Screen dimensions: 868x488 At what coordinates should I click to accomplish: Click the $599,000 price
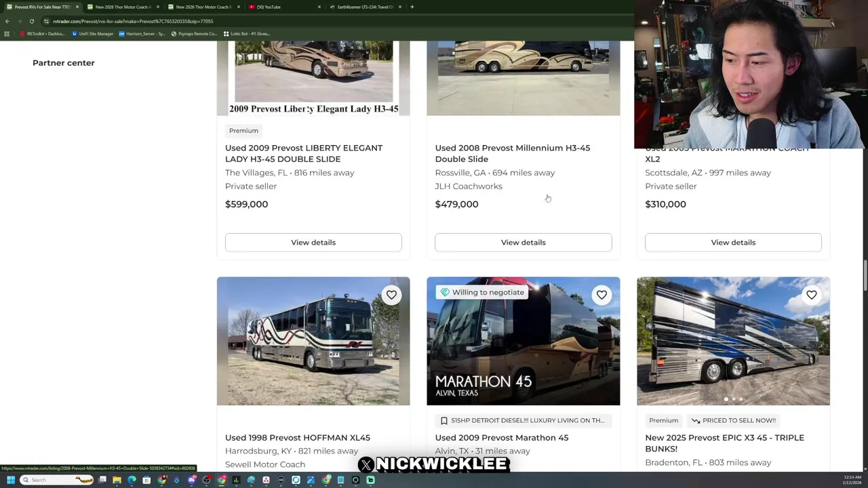pos(246,204)
